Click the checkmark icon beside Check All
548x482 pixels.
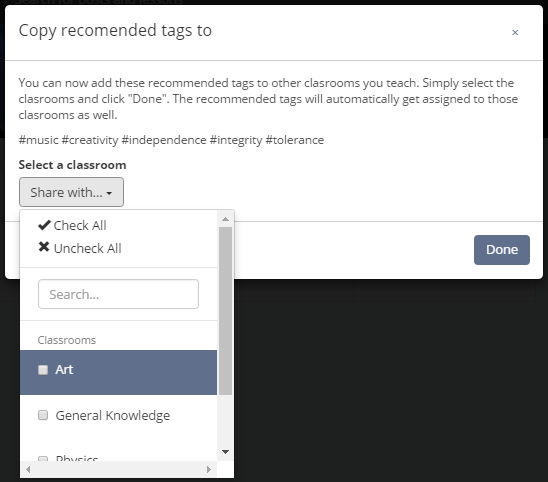pyautogui.click(x=44, y=225)
